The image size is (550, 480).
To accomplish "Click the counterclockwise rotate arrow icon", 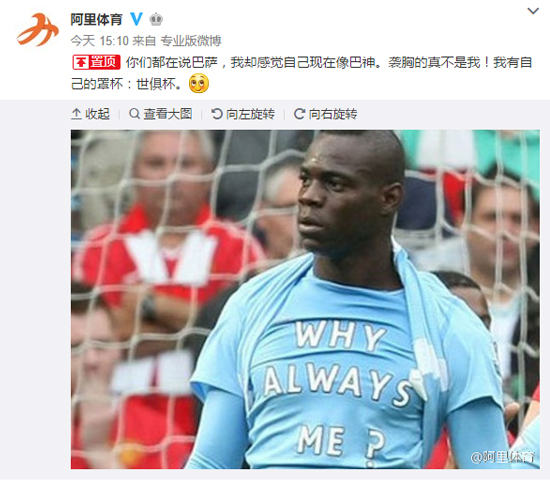I will pos(217,114).
